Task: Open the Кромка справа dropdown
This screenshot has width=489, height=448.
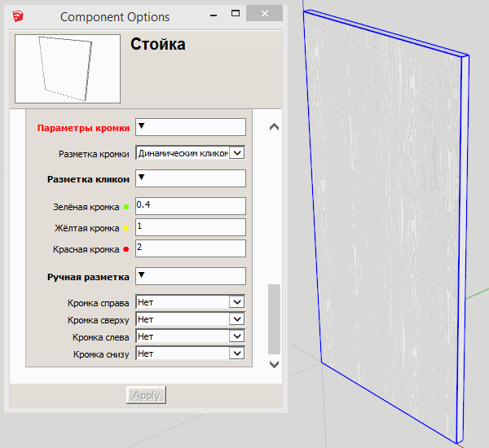Action: point(237,302)
